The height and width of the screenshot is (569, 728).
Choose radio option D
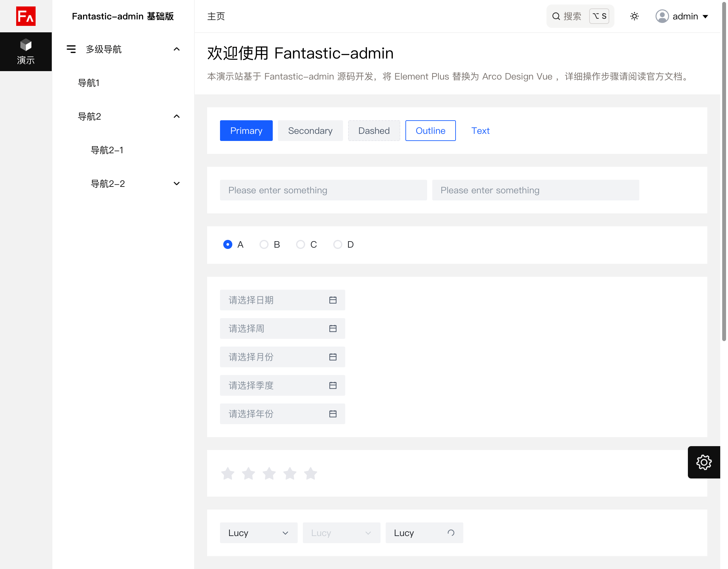337,244
